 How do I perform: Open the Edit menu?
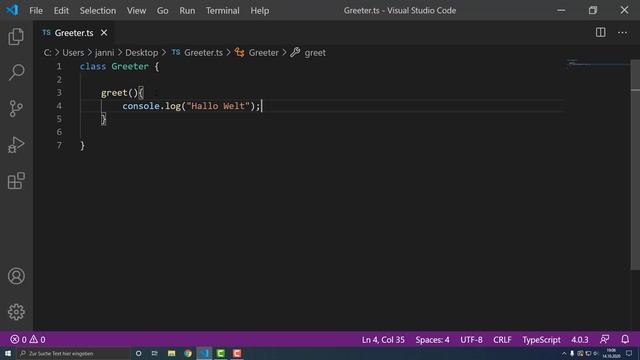tap(61, 10)
